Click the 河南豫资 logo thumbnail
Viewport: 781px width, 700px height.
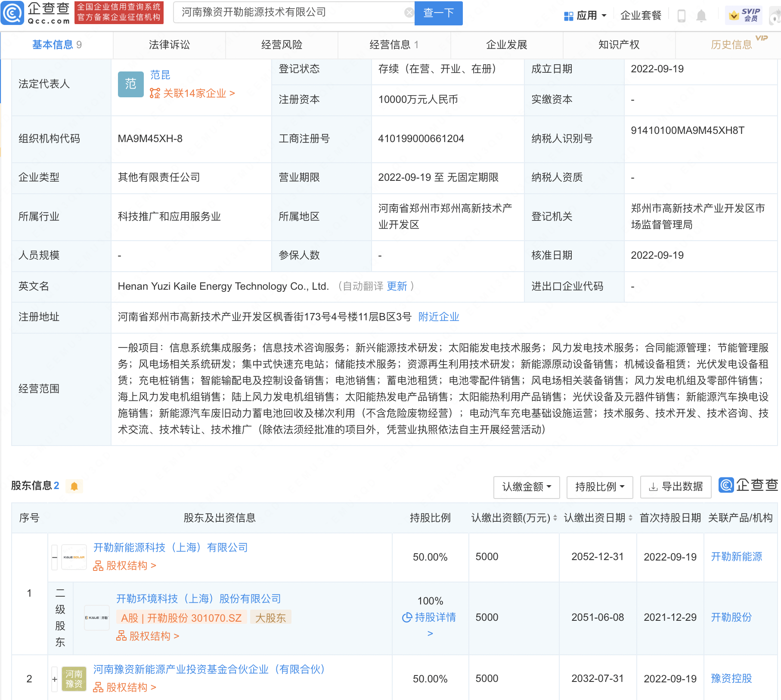[x=74, y=679]
